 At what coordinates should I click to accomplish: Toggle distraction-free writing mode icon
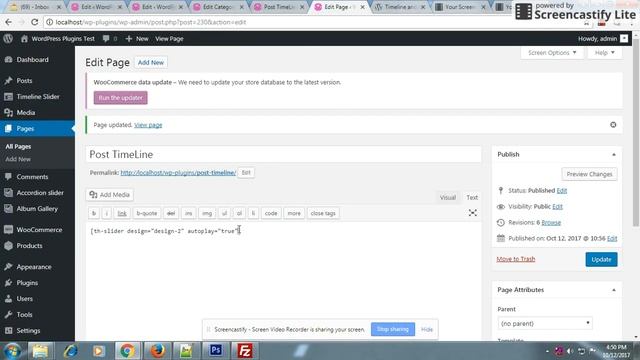(x=472, y=213)
